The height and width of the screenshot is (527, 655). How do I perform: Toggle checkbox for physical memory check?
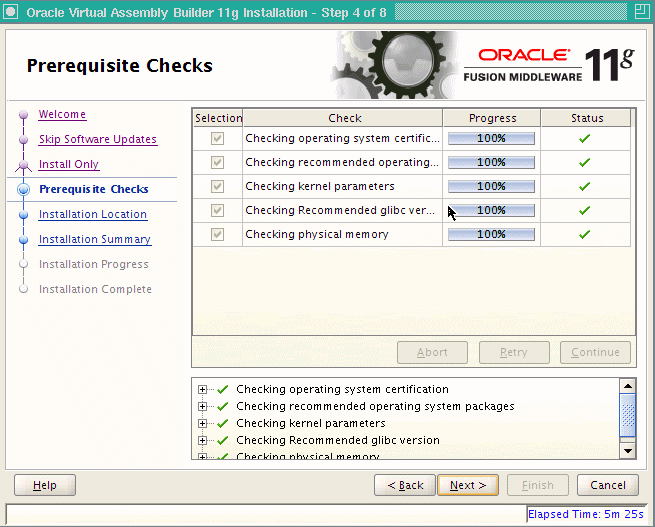click(x=217, y=234)
